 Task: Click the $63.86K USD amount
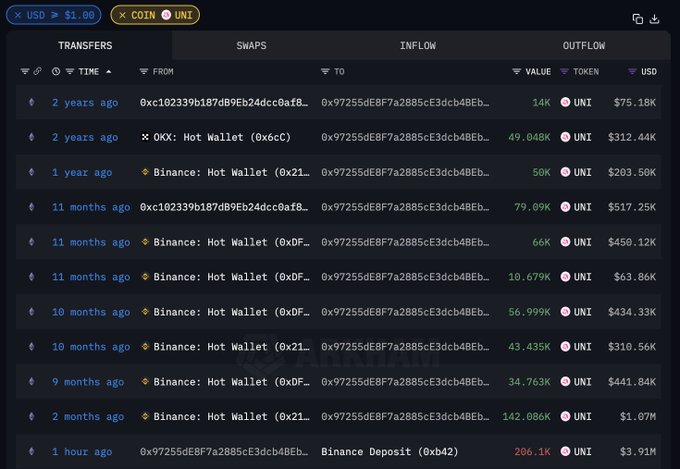tap(635, 277)
